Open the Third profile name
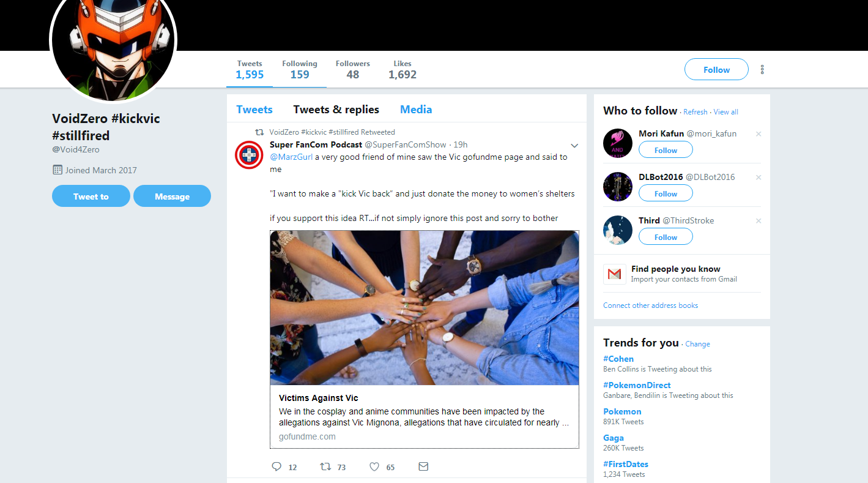 649,220
